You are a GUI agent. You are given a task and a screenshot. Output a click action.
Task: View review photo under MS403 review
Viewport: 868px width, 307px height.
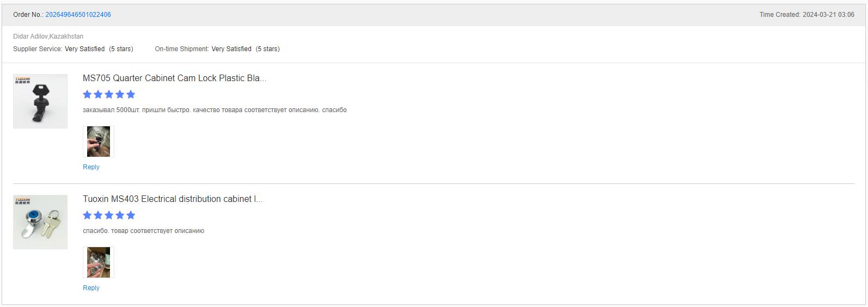pyautogui.click(x=99, y=262)
